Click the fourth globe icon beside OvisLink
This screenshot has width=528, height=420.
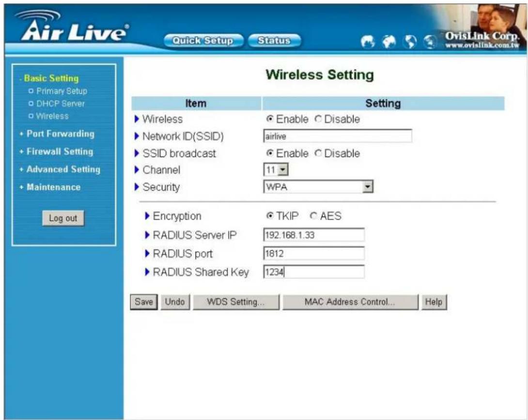tap(430, 42)
